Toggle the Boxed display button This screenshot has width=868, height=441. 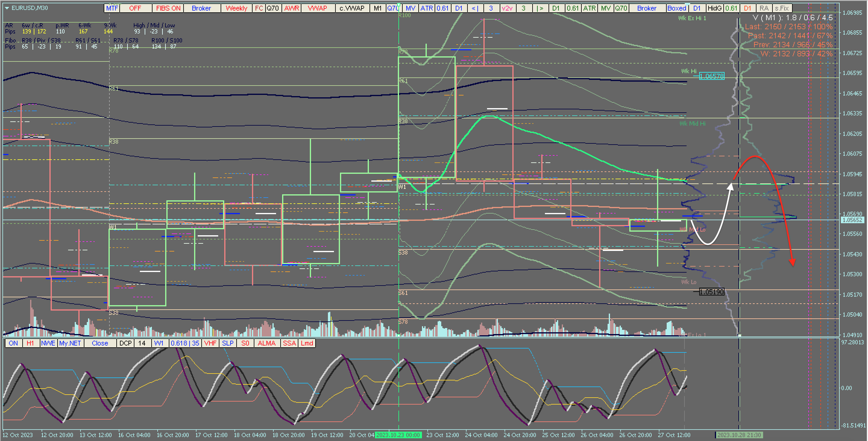click(x=677, y=8)
